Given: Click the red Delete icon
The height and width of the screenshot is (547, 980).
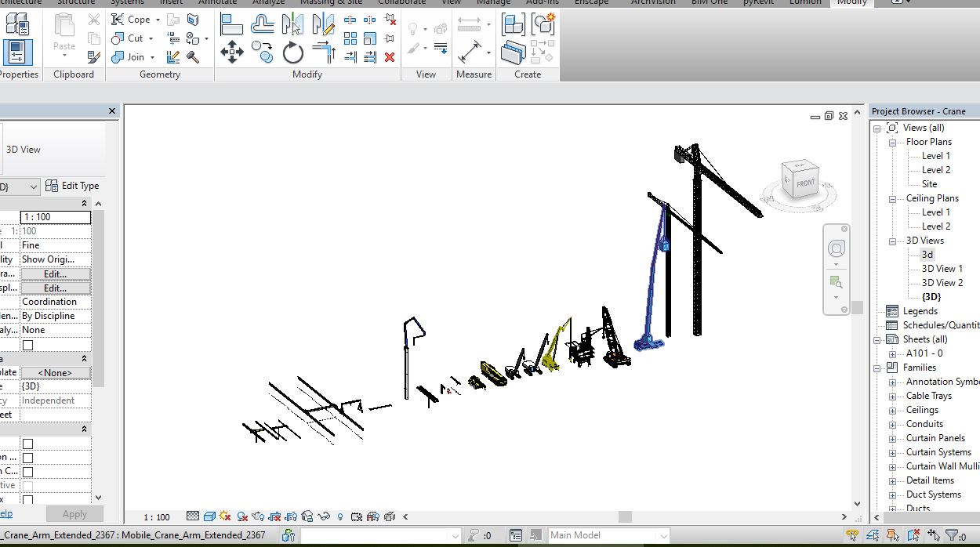Looking at the screenshot, I should 390,57.
